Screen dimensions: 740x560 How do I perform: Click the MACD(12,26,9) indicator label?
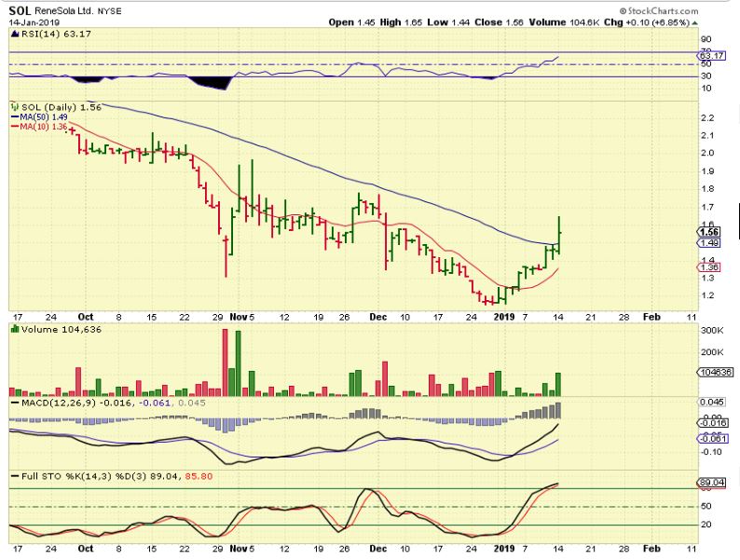pos(59,403)
